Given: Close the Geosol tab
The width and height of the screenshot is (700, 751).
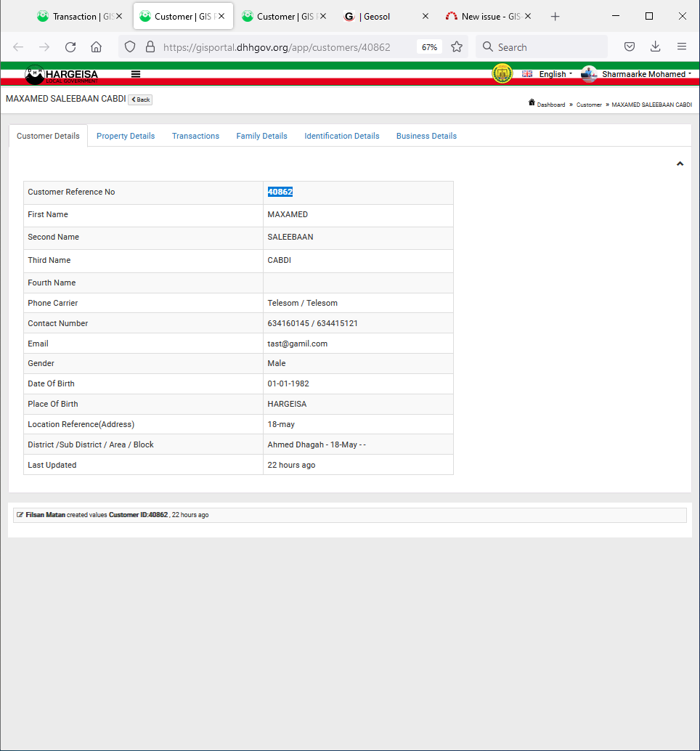Looking at the screenshot, I should [x=426, y=16].
